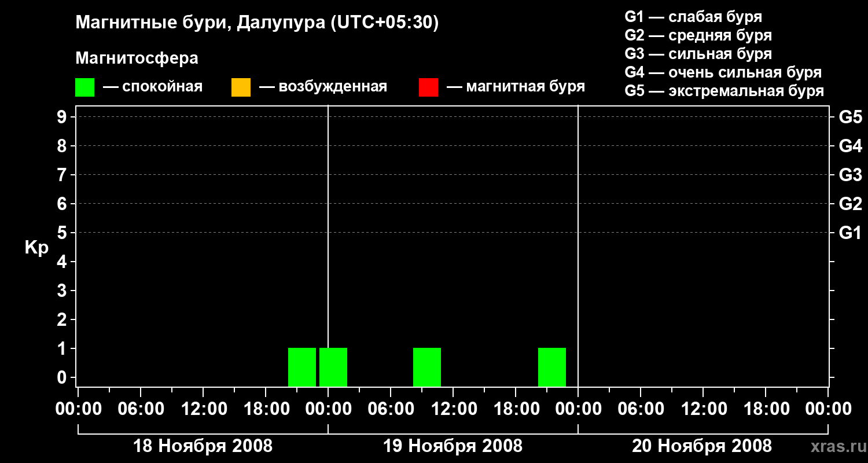The image size is (868, 463).
Task: Click the green bar ending at midnight 18 Ноября
Action: coord(302,367)
